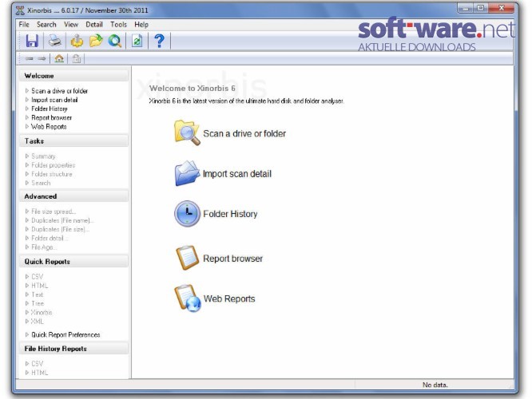Open the Tools menu
Viewport: 532px width, 399px height.
tap(118, 25)
